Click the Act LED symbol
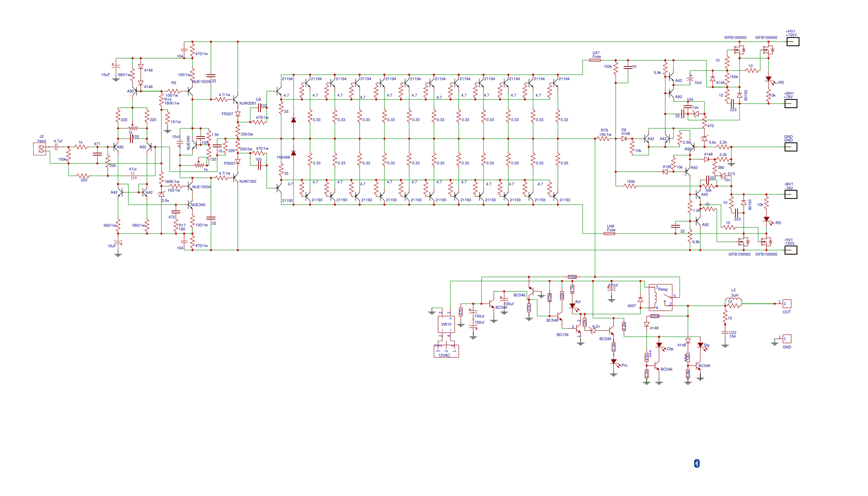This screenshot has width=868, height=496. [572, 306]
